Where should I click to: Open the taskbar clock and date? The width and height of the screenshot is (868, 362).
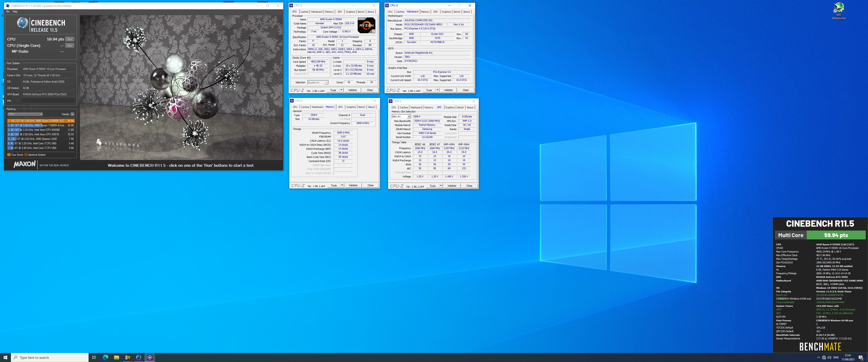(x=848, y=357)
